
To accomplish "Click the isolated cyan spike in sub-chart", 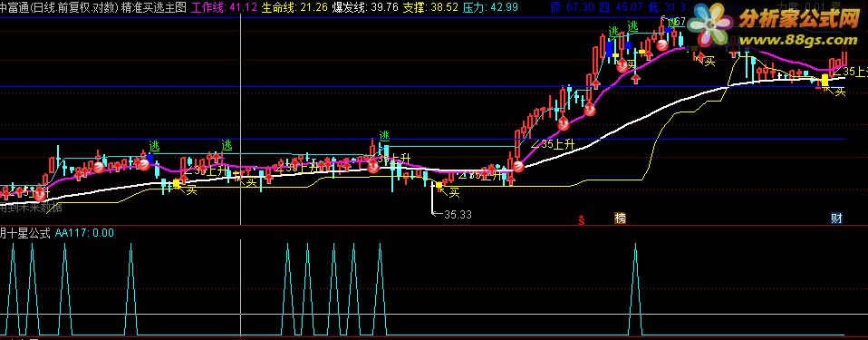I will tap(635, 288).
